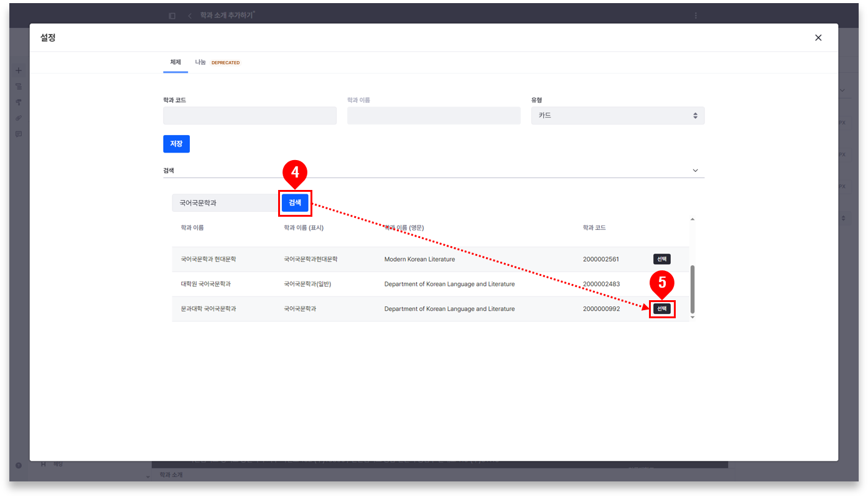The image size is (868, 497).
Task: Collapse the 검색 section chevron
Action: point(695,171)
